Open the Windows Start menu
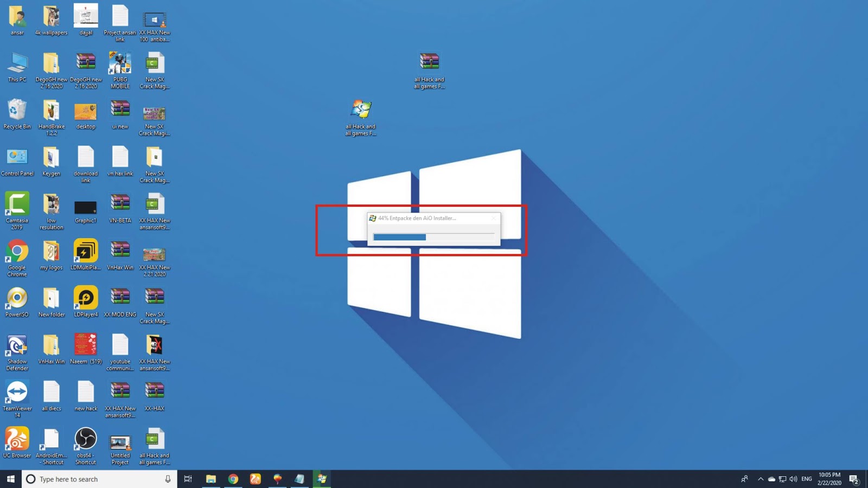This screenshot has height=488, width=868. 11,479
